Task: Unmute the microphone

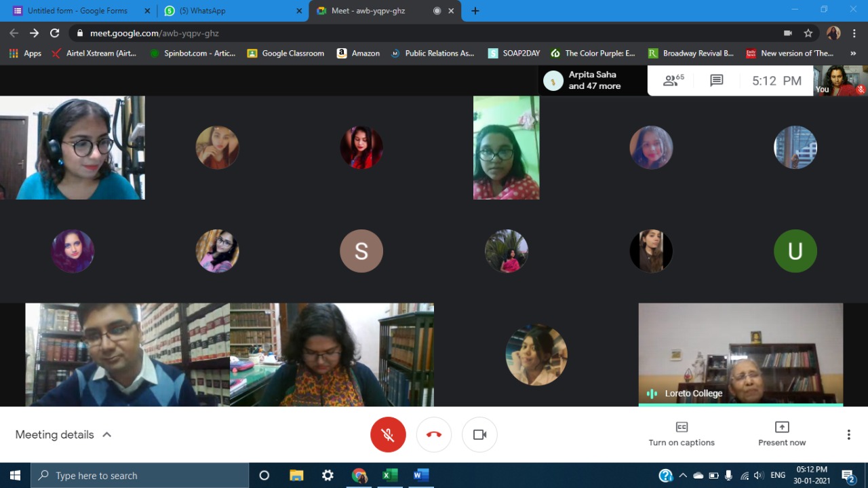Action: point(388,434)
